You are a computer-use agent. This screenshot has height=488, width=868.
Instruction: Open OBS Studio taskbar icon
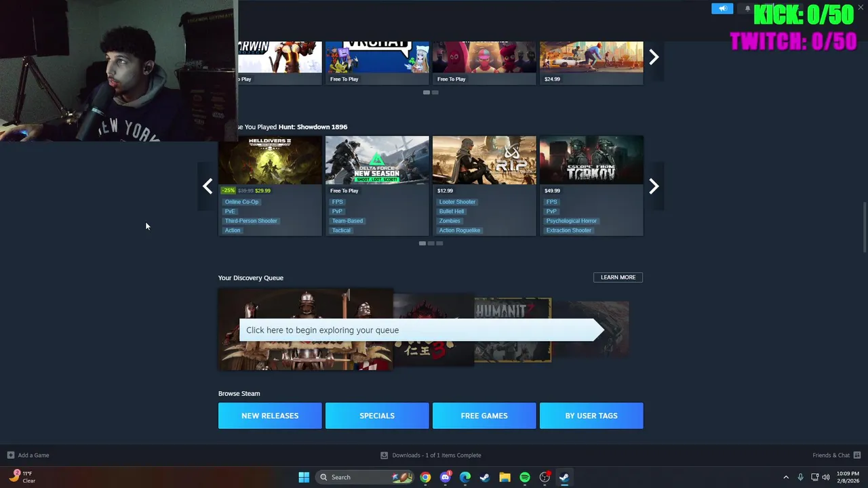coord(545,477)
